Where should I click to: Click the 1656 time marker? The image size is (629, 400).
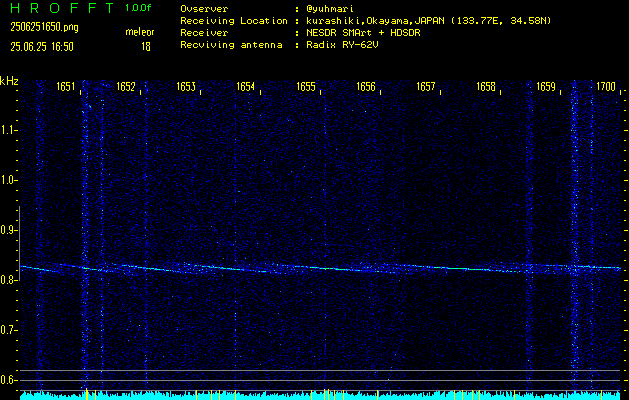point(366,87)
